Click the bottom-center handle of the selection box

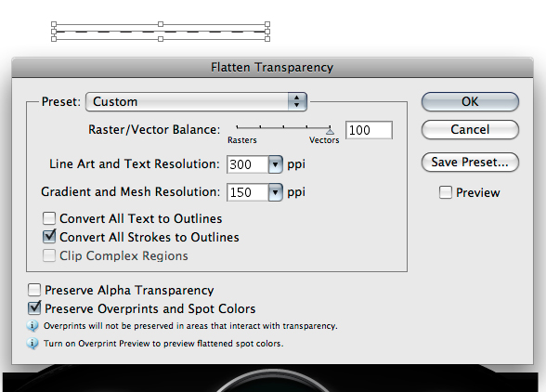click(x=161, y=39)
